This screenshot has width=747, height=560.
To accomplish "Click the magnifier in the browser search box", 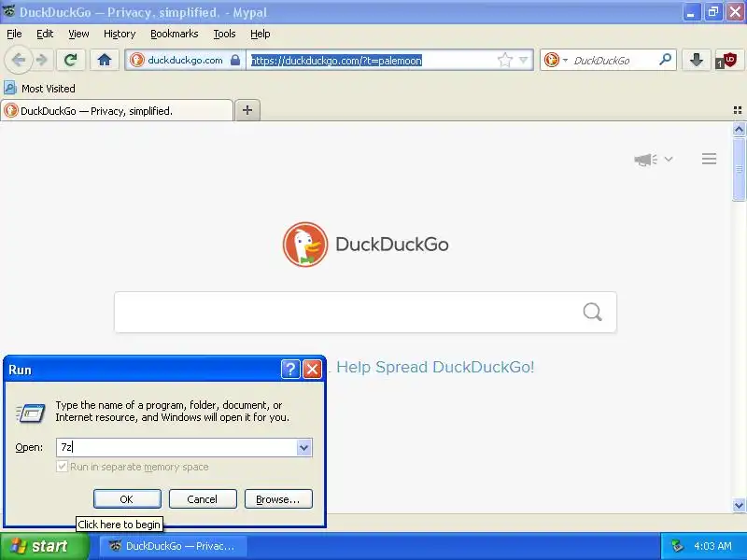I will click(x=665, y=60).
